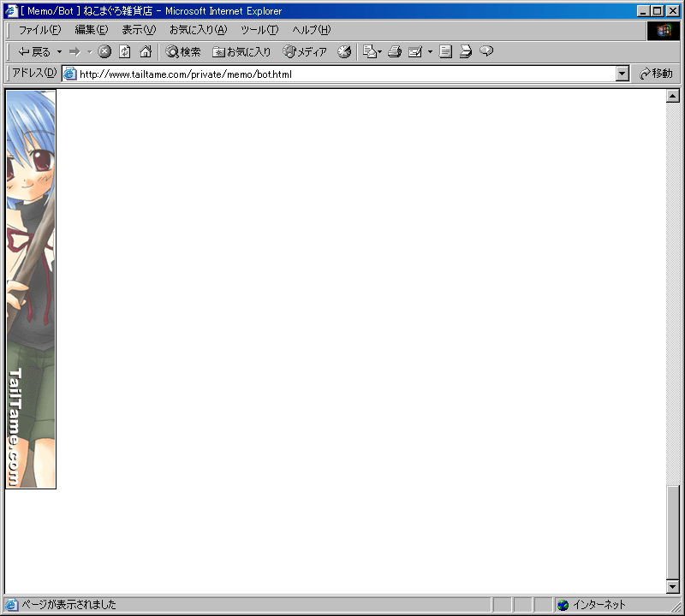
Task: Click the Windows logo throbber icon
Action: pyautogui.click(x=663, y=31)
